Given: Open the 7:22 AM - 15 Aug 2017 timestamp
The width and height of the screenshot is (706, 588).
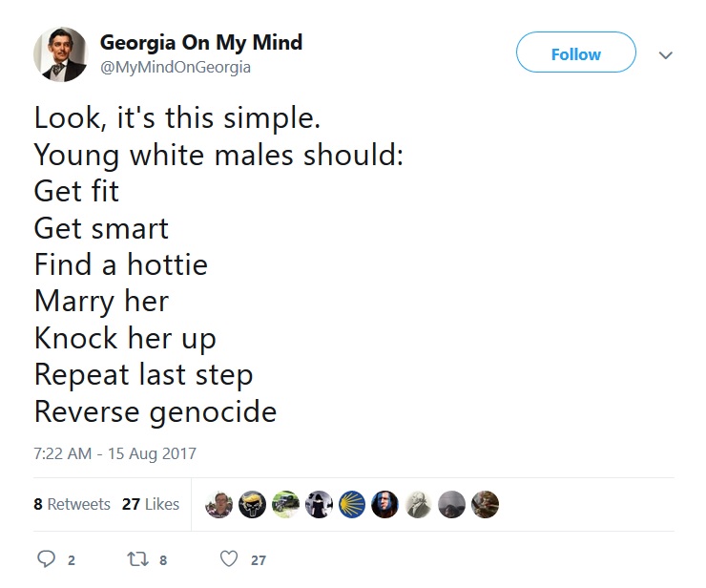Looking at the screenshot, I should pyautogui.click(x=114, y=453).
